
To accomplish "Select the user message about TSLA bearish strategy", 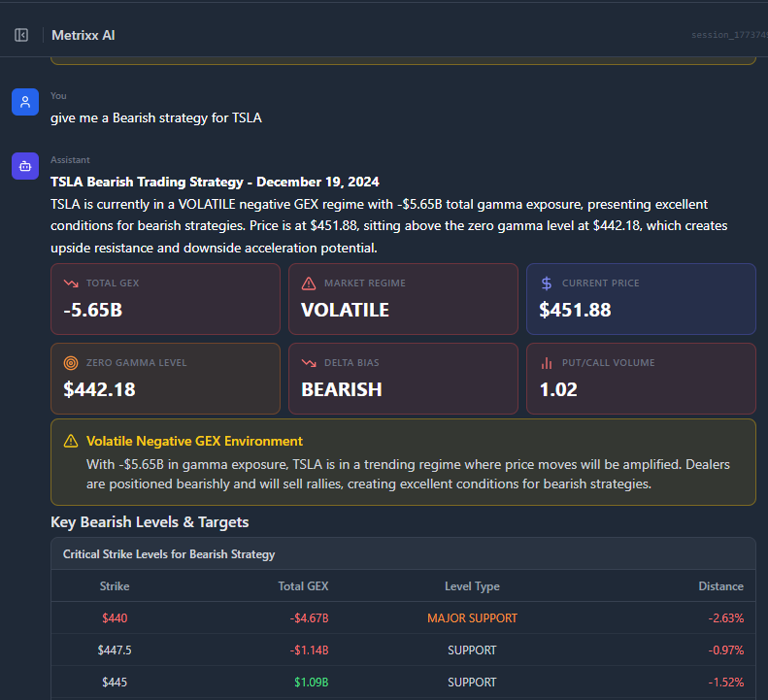I will [156, 118].
